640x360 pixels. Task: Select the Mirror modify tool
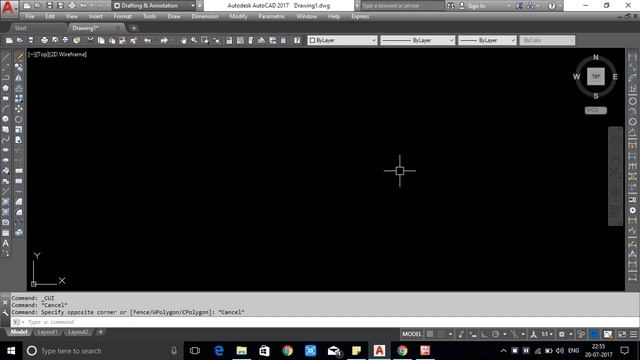tap(19, 78)
